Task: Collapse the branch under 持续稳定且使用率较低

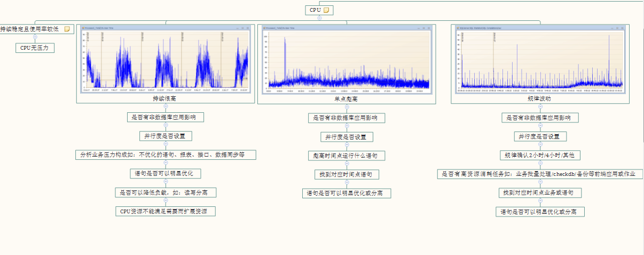Action: pyautogui.click(x=35, y=37)
